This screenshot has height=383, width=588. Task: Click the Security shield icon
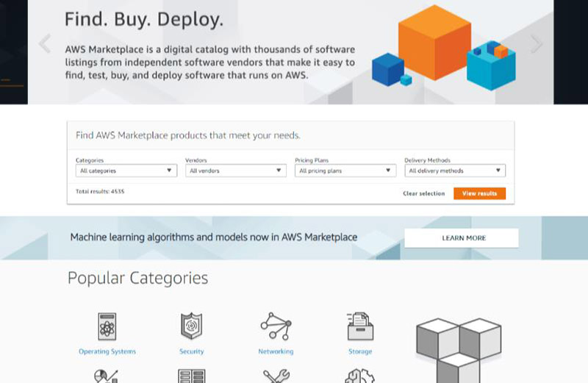point(192,326)
